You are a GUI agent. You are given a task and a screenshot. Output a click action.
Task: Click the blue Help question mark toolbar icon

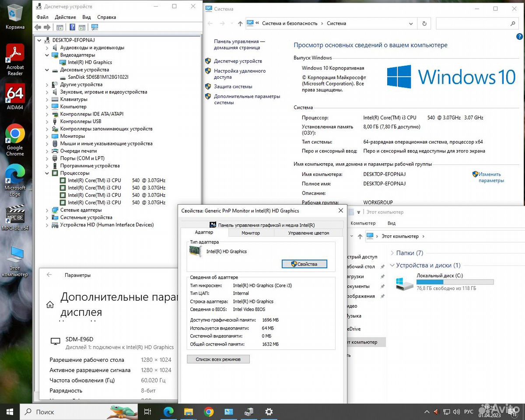pyautogui.click(x=72, y=27)
